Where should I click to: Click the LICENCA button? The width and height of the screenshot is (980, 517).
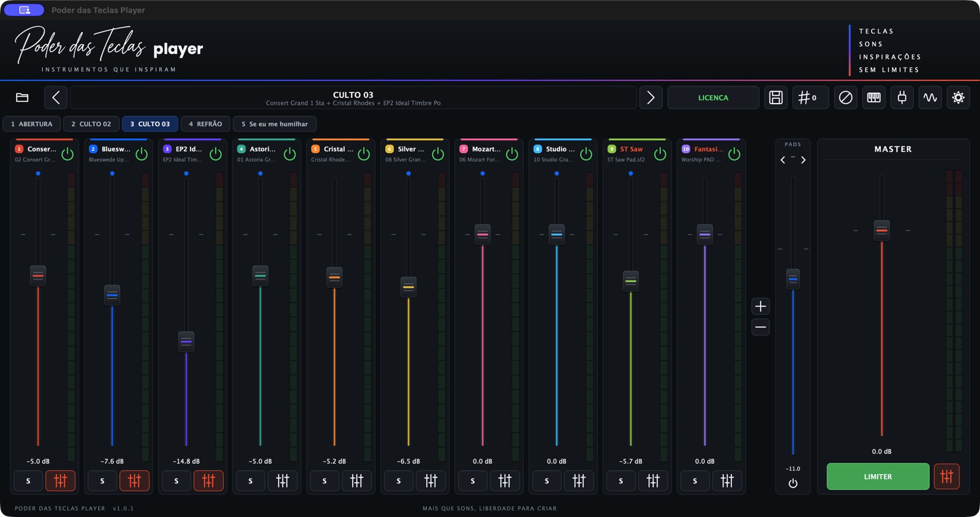(713, 97)
